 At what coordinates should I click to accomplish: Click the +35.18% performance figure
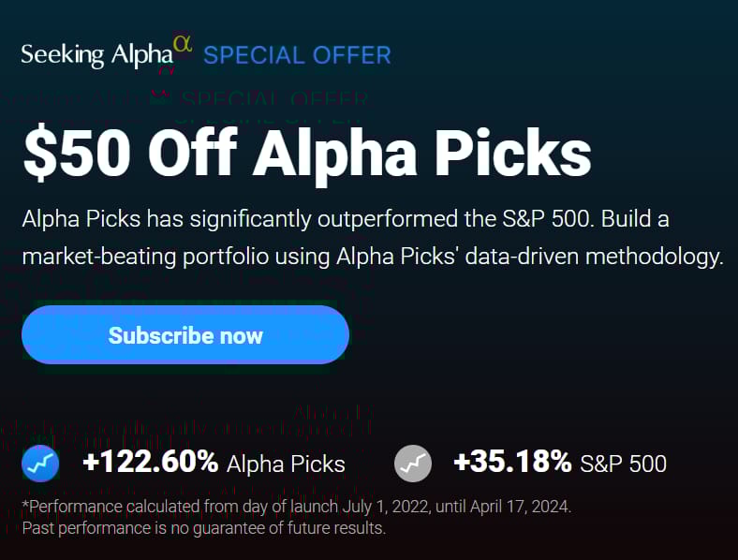pyautogui.click(x=512, y=462)
